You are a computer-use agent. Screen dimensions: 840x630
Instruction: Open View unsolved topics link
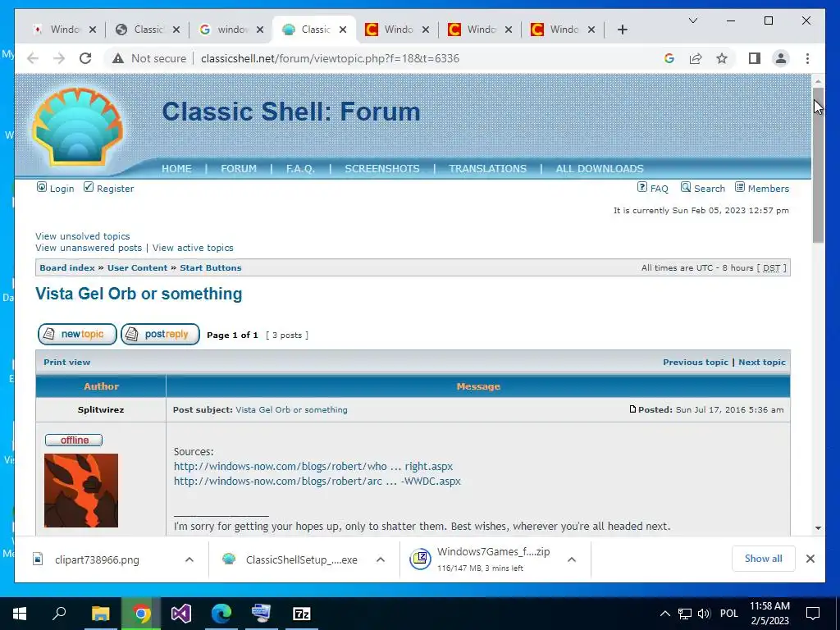[83, 236]
